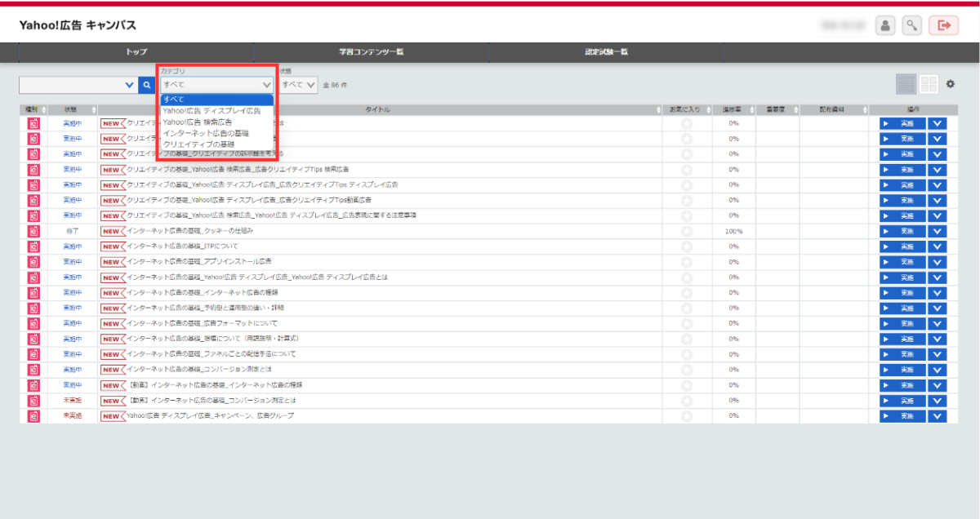Click sort arrows on 進捗率 column header
The image size is (980, 519).
[x=751, y=109]
